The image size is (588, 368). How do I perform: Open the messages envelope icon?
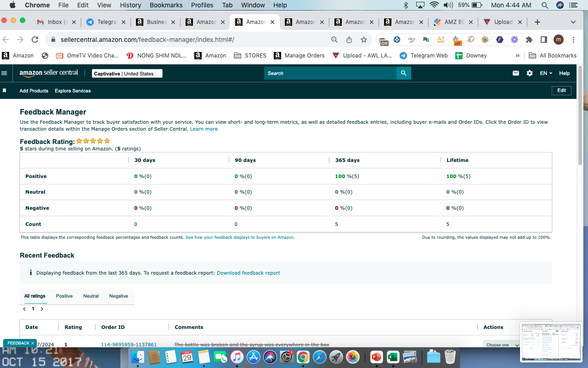point(516,73)
